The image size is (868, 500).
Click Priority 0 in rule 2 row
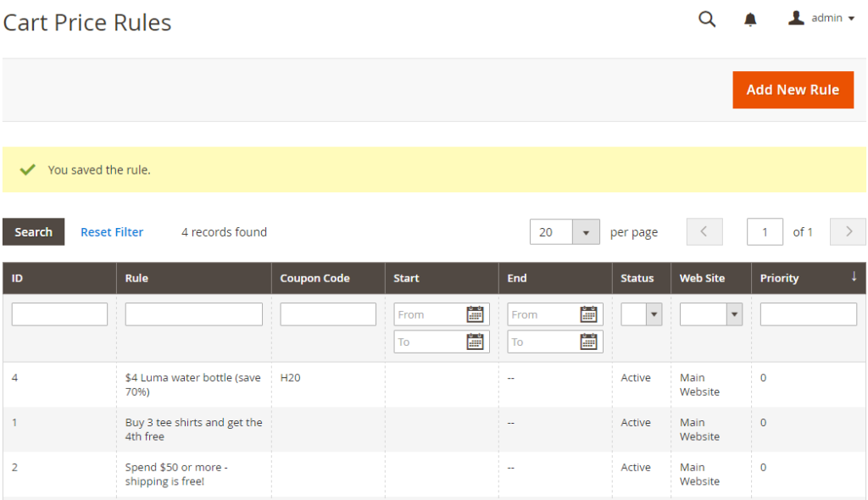pyautogui.click(x=764, y=467)
